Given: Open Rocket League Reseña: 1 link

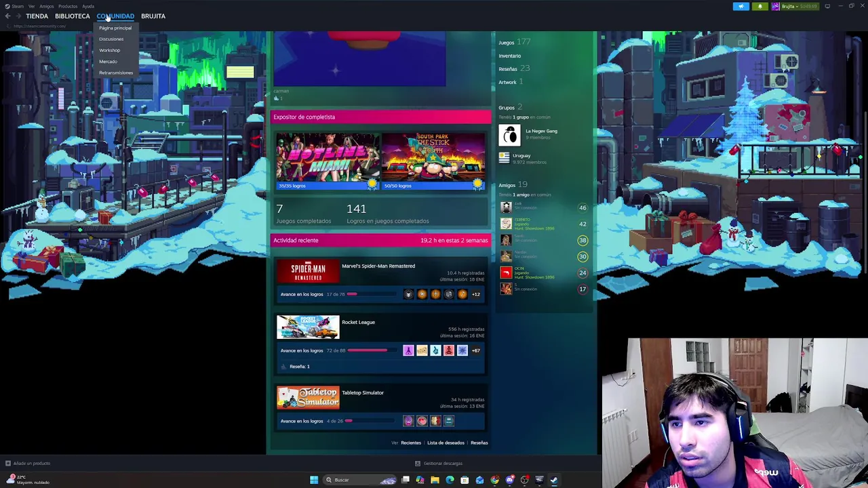Looking at the screenshot, I should click(x=299, y=367).
